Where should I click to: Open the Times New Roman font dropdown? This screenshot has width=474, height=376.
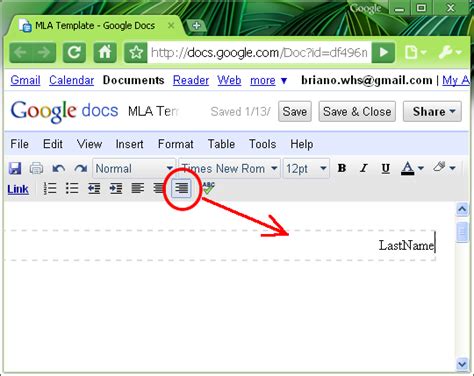[230, 169]
